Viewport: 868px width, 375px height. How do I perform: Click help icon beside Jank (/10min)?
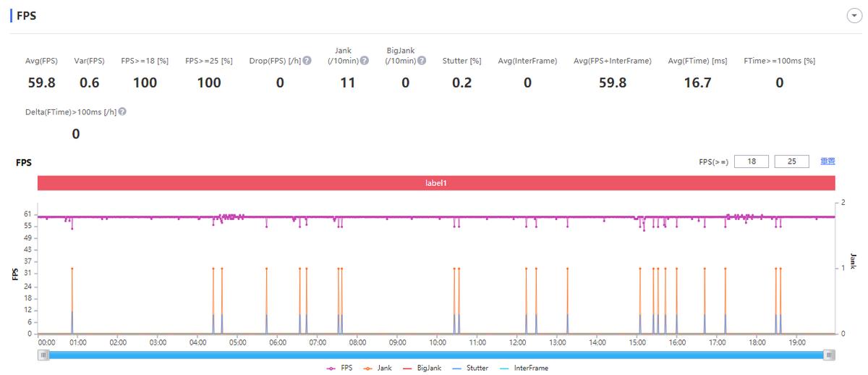pos(365,61)
